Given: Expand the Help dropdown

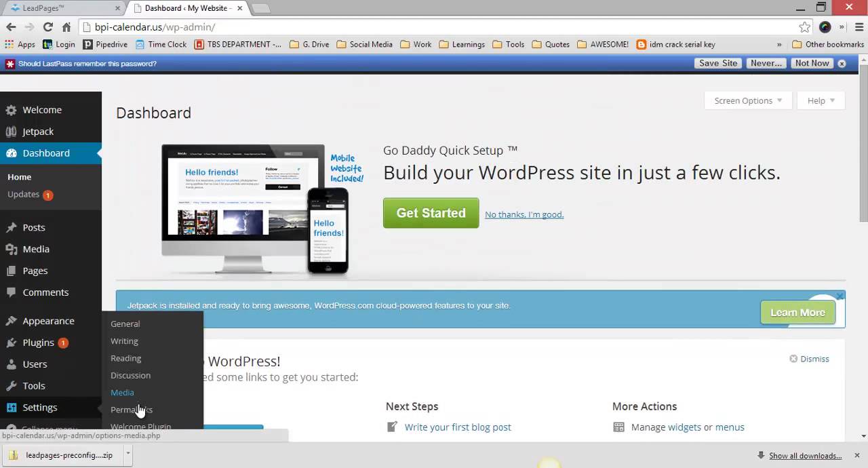Looking at the screenshot, I should tap(821, 100).
